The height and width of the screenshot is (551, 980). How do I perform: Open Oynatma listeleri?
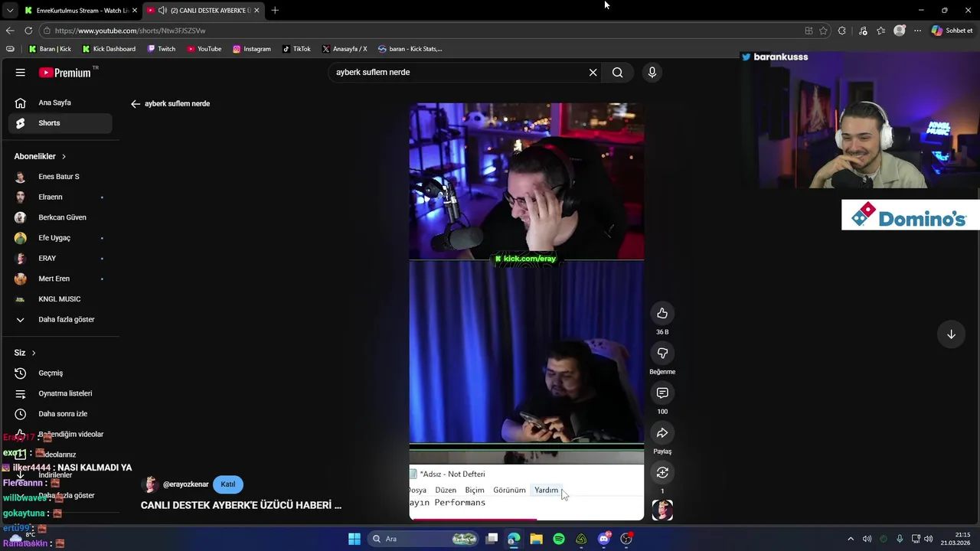coord(60,393)
